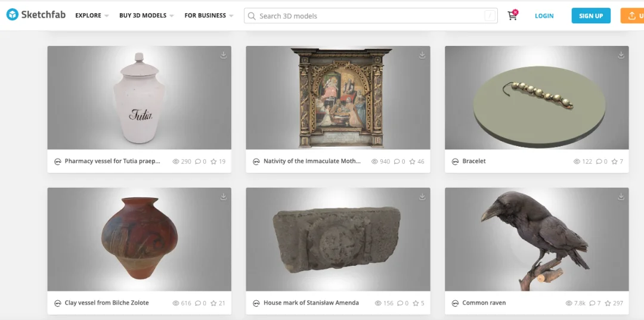Download the Nativity painting model
This screenshot has width=644, height=320.
tap(422, 55)
